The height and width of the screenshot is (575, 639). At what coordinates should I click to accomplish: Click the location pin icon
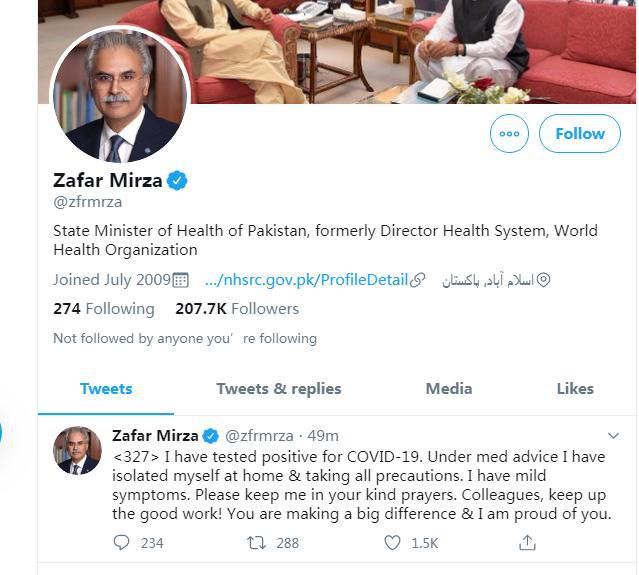(544, 280)
